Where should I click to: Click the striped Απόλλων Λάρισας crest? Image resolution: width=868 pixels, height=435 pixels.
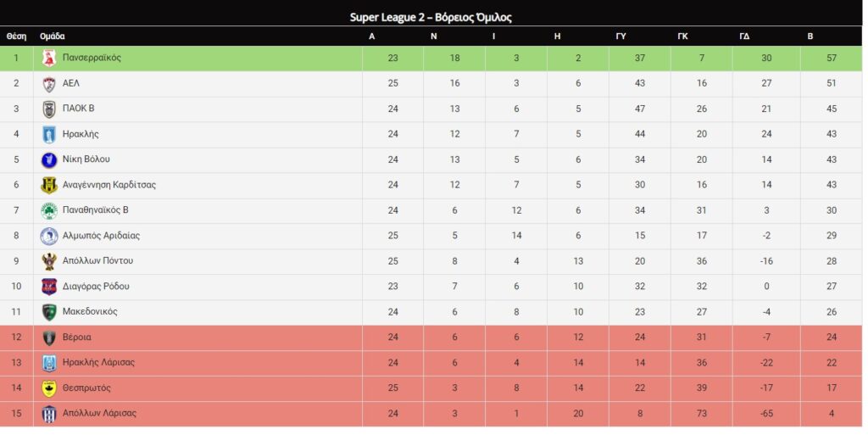pyautogui.click(x=49, y=414)
